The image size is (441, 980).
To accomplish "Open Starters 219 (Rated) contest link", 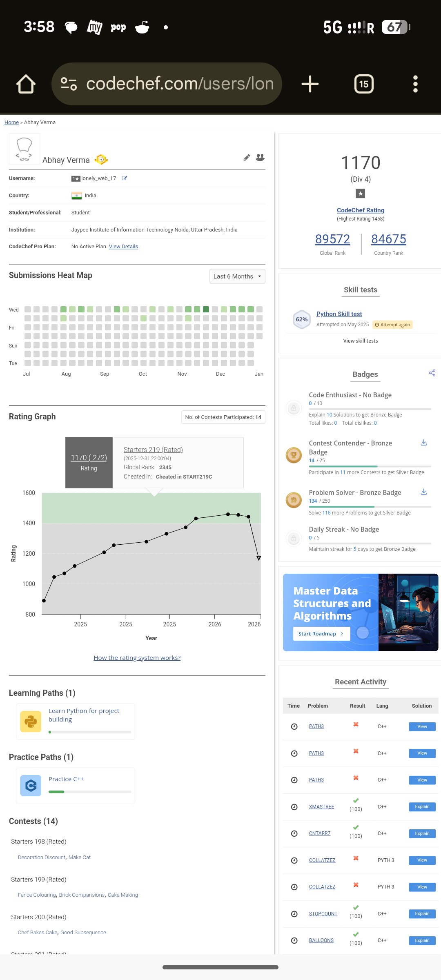I will (153, 450).
